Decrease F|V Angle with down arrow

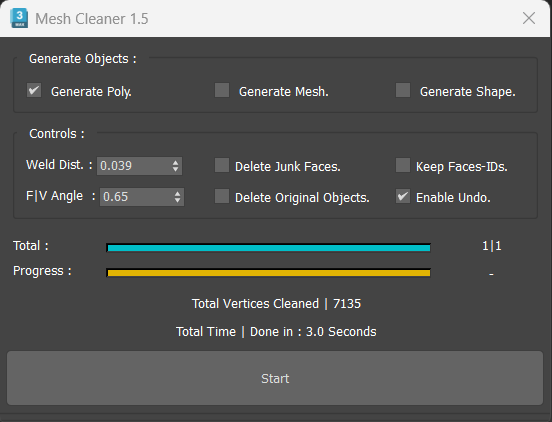(178, 200)
